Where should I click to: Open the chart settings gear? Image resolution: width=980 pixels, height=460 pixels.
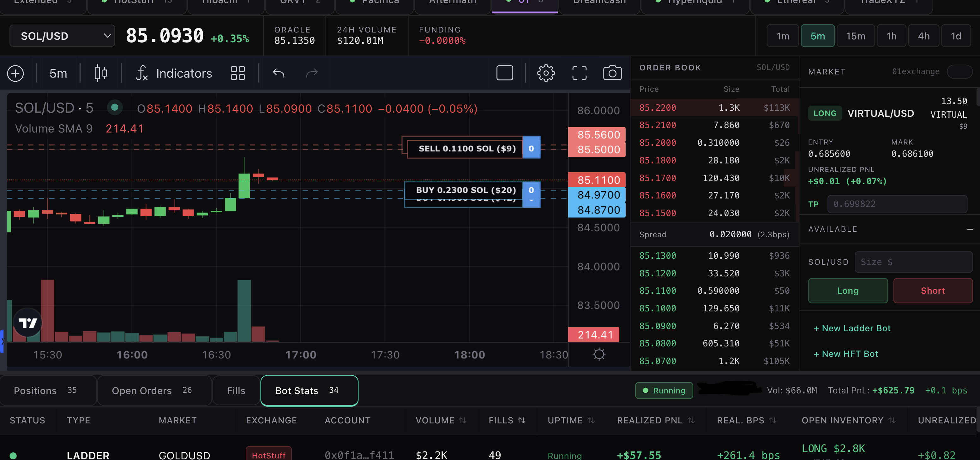pos(546,73)
